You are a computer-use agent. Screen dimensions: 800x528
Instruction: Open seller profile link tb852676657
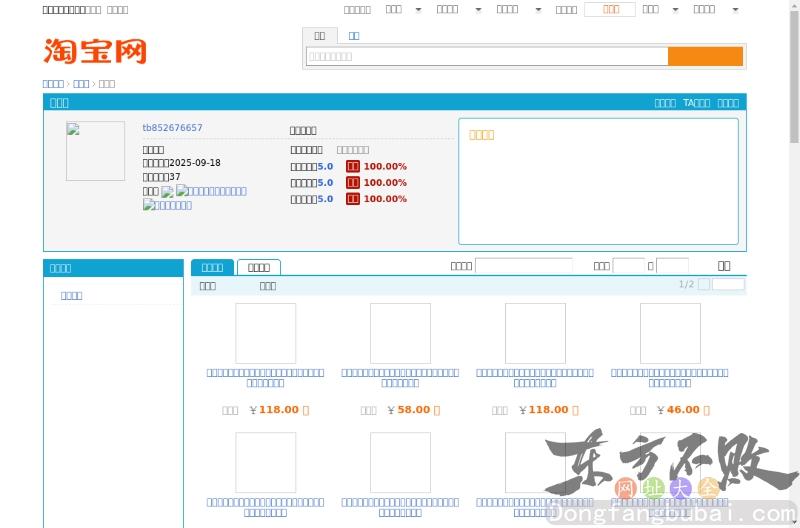point(172,128)
